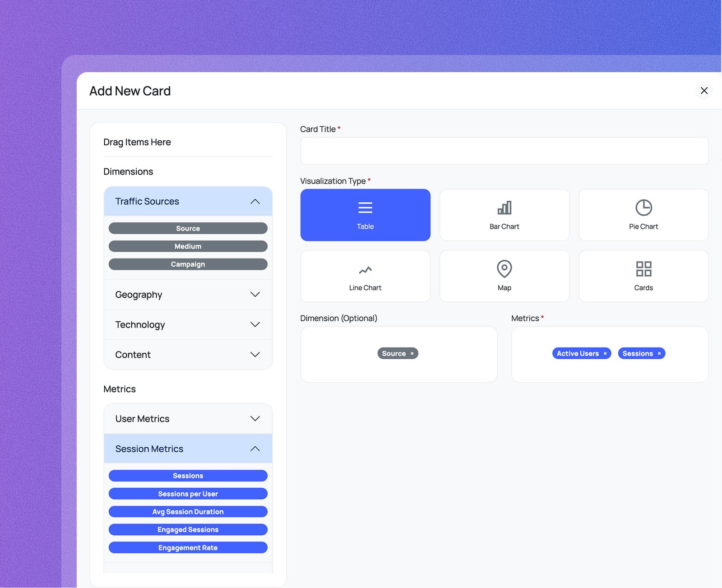The height and width of the screenshot is (588, 722).
Task: Select the Sessions per User metric
Action: click(x=188, y=493)
